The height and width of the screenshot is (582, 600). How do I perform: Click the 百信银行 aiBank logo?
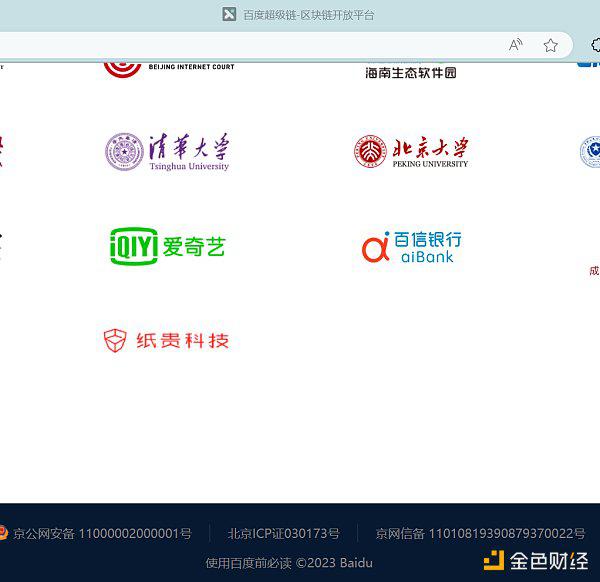pyautogui.click(x=411, y=247)
